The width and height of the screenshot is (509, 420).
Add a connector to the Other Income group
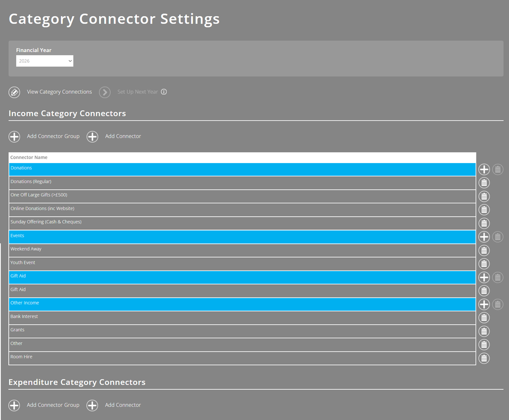[484, 304]
